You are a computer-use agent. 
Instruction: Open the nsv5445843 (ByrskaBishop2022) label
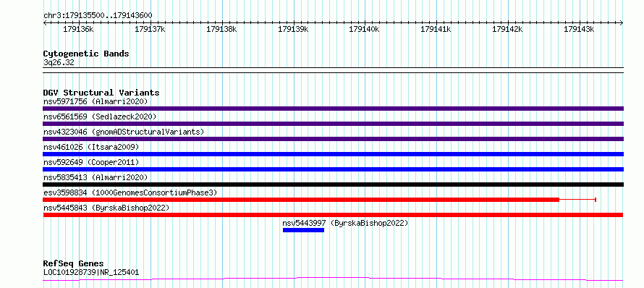(106, 208)
